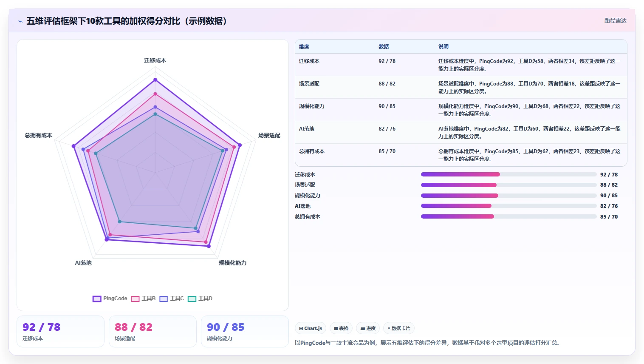Click the footnote text starting 以PingCode与三款
644x364 pixels.
click(x=428, y=343)
